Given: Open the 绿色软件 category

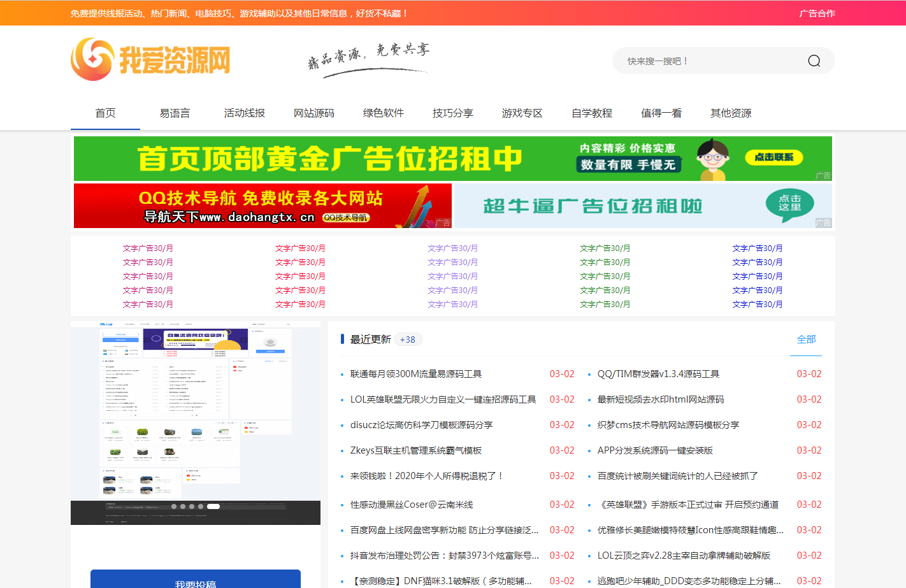Looking at the screenshot, I should (383, 113).
